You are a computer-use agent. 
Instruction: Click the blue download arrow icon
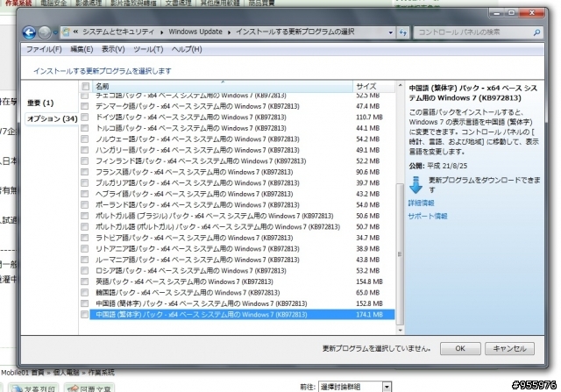(x=415, y=185)
